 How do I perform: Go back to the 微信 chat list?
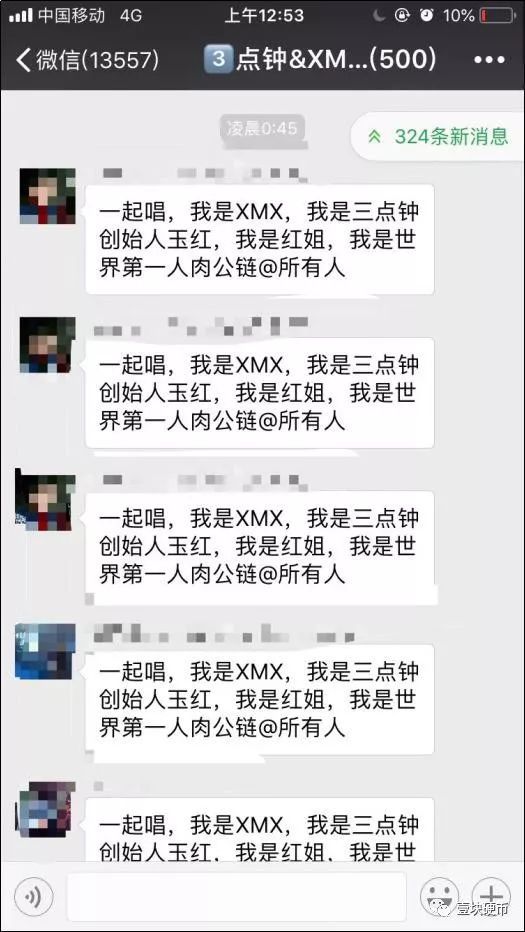[x=87, y=59]
